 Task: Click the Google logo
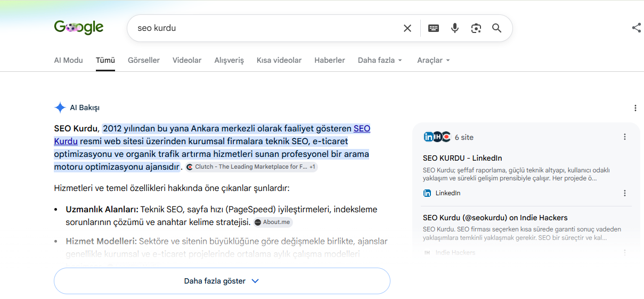tap(79, 28)
